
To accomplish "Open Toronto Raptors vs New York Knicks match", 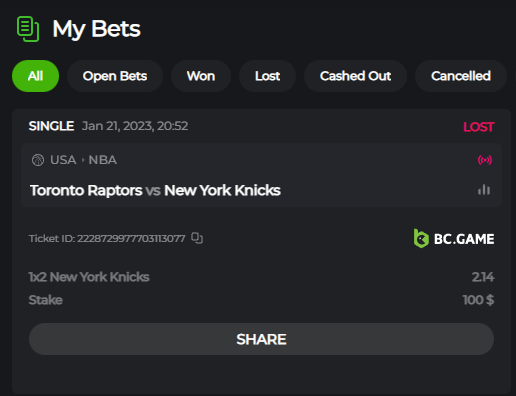I will point(155,190).
